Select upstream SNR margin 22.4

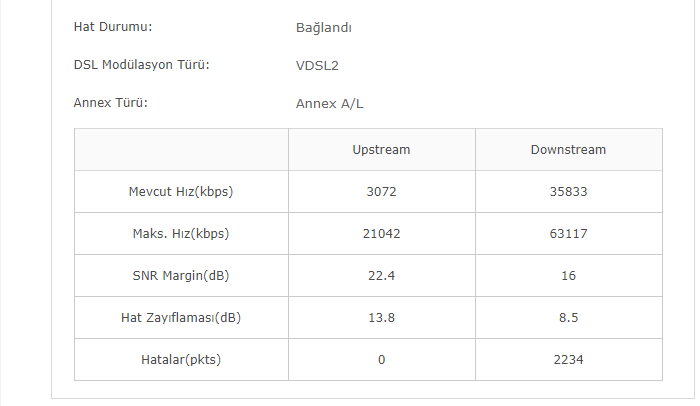click(x=381, y=276)
